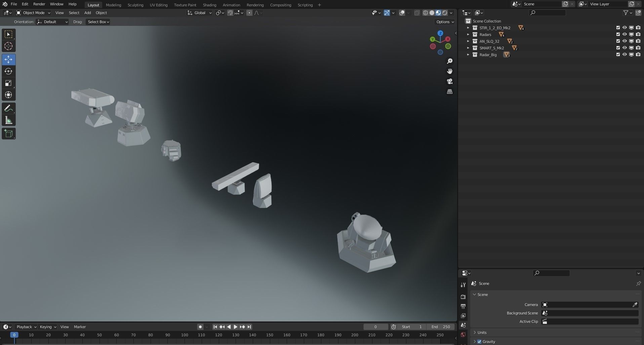Expand the Radar_Big collection
Screen dimensions: 644x345
(x=468, y=54)
